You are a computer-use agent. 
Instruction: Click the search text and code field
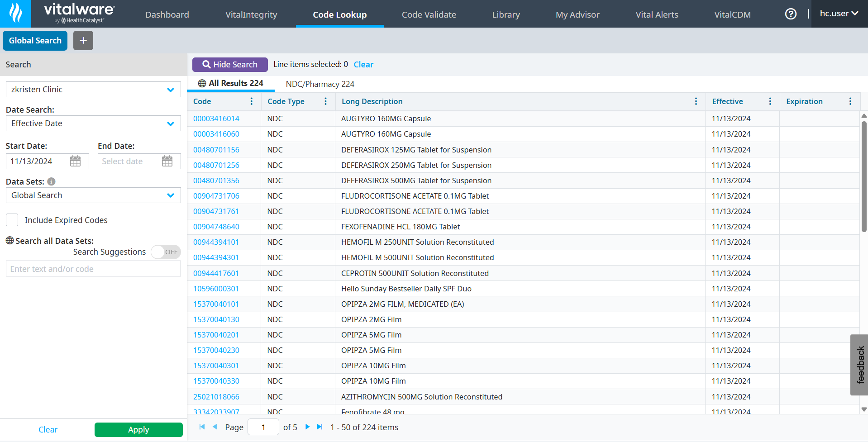[x=93, y=269]
